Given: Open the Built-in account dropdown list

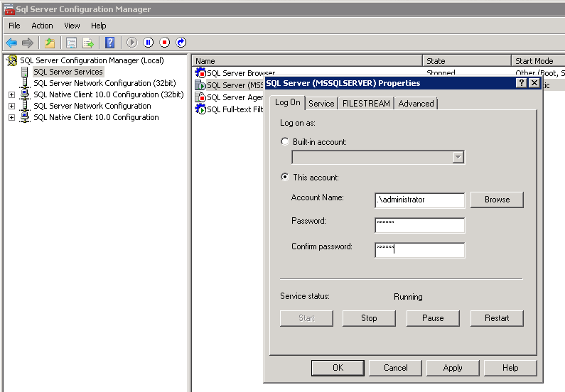Looking at the screenshot, I should point(458,158).
